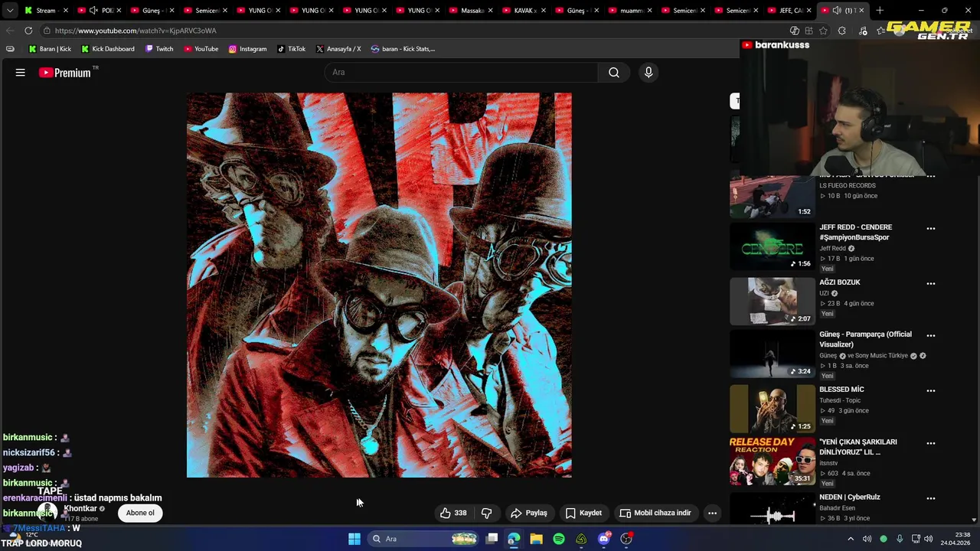The width and height of the screenshot is (980, 551).
Task: Dislike this video
Action: [486, 513]
